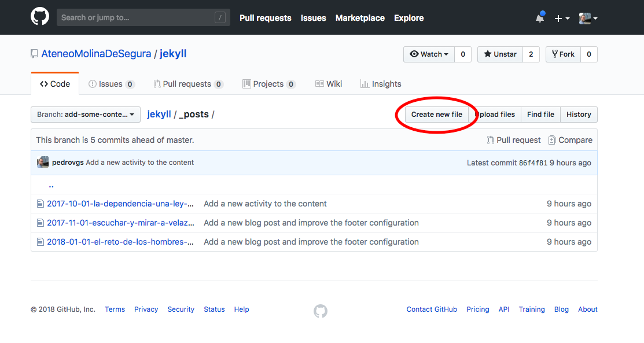644x343 pixels.
Task: Open Blog footer link
Action: (561, 309)
